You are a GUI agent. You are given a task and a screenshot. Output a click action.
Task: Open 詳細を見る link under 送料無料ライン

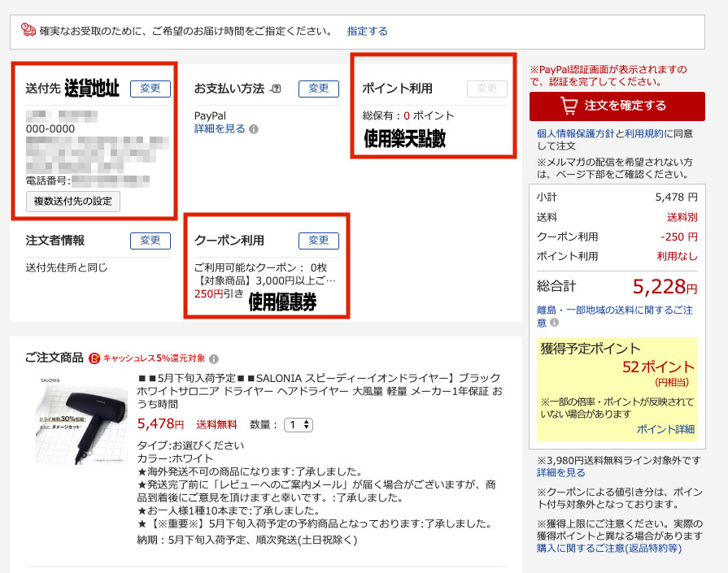point(561,473)
